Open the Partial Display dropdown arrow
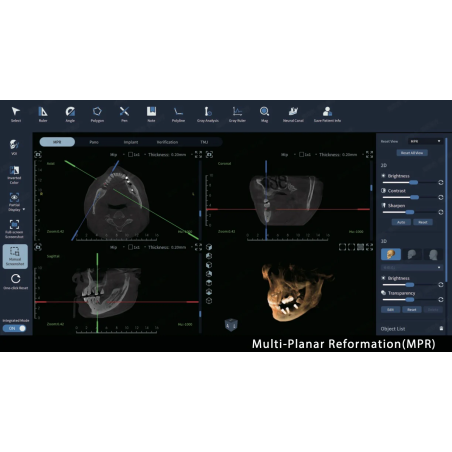 click(24, 209)
